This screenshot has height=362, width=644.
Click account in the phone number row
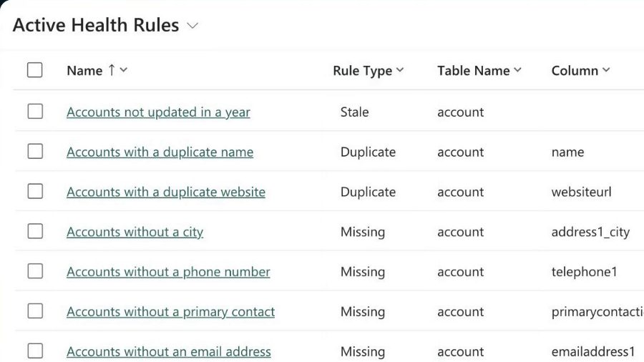coord(460,272)
